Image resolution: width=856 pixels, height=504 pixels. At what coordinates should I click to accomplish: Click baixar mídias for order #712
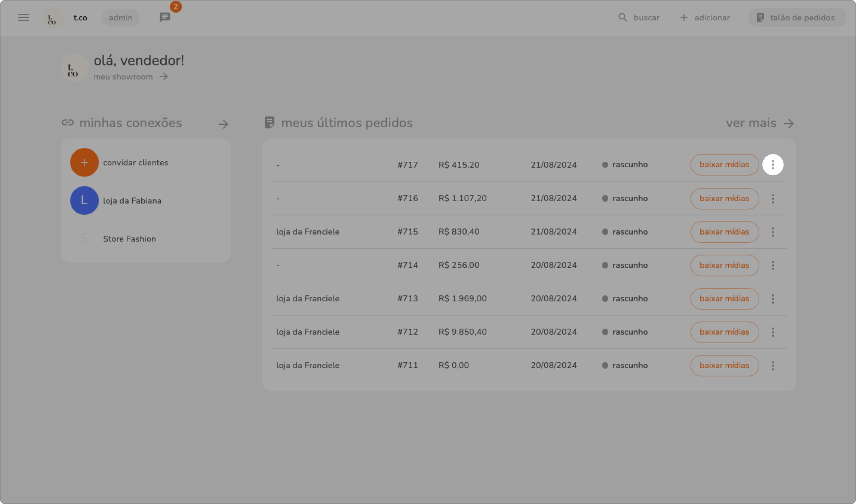[724, 332]
